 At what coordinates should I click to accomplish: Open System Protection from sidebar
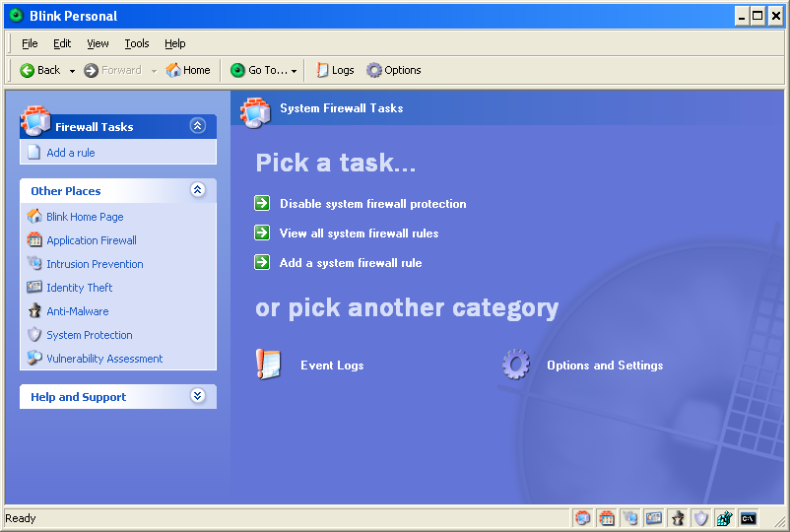tap(90, 335)
